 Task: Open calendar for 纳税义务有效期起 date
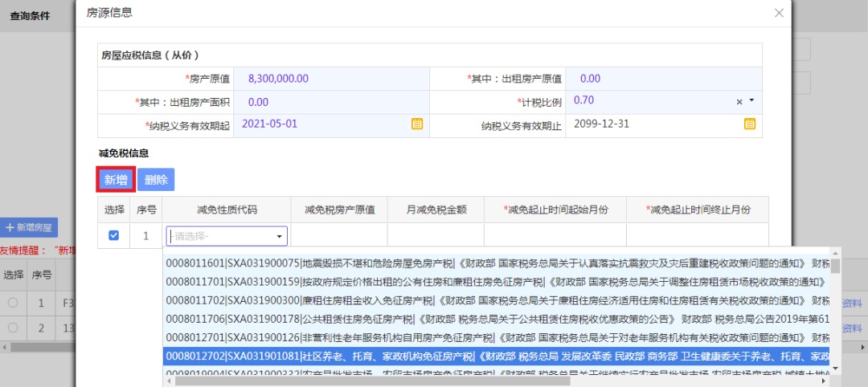[x=417, y=124]
